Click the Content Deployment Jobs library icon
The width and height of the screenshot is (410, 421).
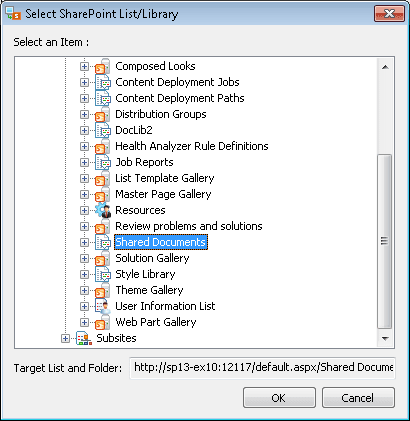(x=103, y=82)
